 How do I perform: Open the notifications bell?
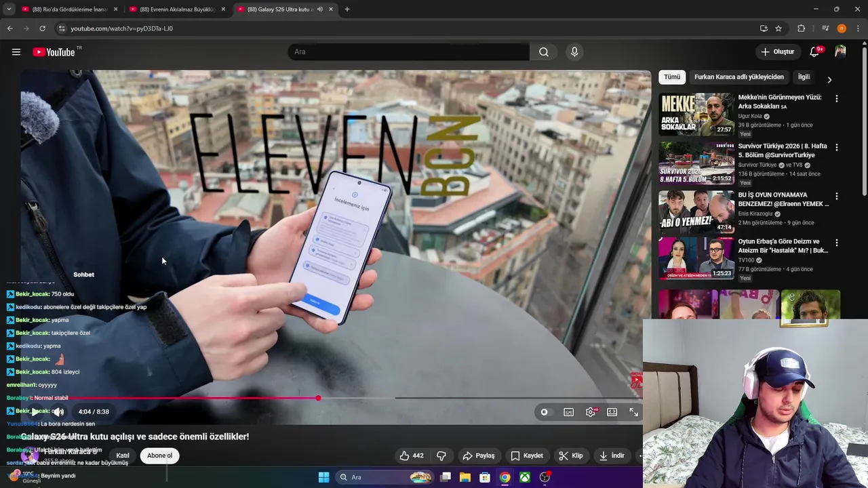click(815, 52)
